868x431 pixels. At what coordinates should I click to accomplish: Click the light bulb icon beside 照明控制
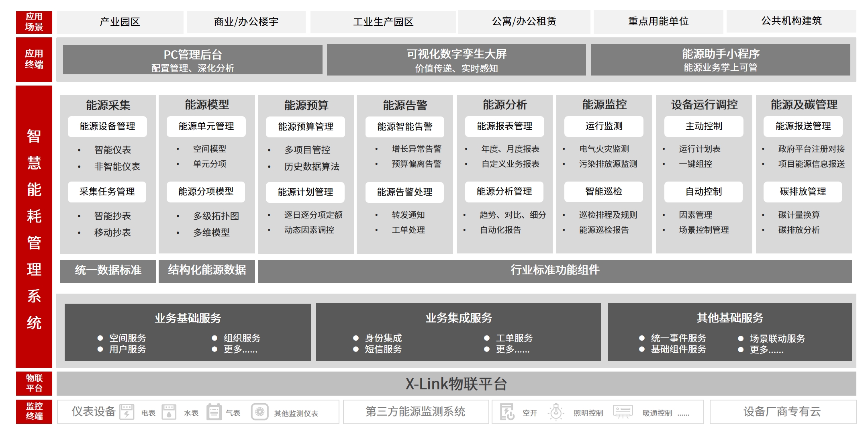556,412
